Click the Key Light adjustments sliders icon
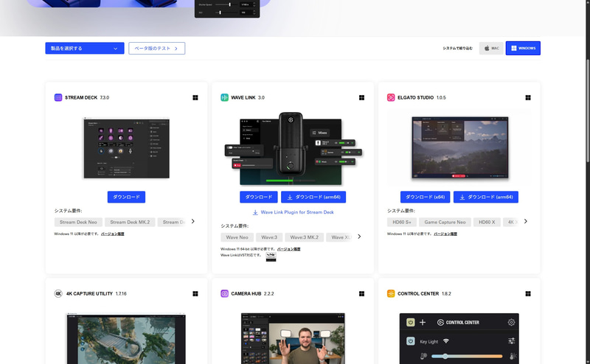The width and height of the screenshot is (590, 364). pyautogui.click(x=511, y=341)
